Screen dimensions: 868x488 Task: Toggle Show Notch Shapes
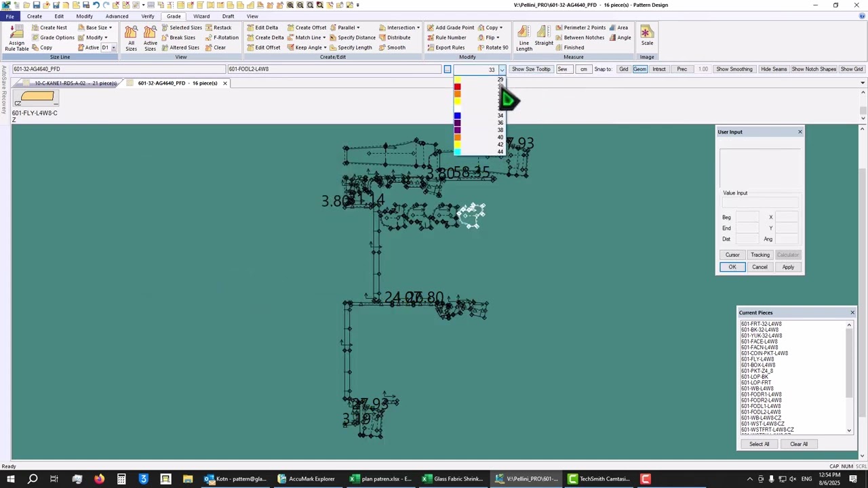(814, 69)
